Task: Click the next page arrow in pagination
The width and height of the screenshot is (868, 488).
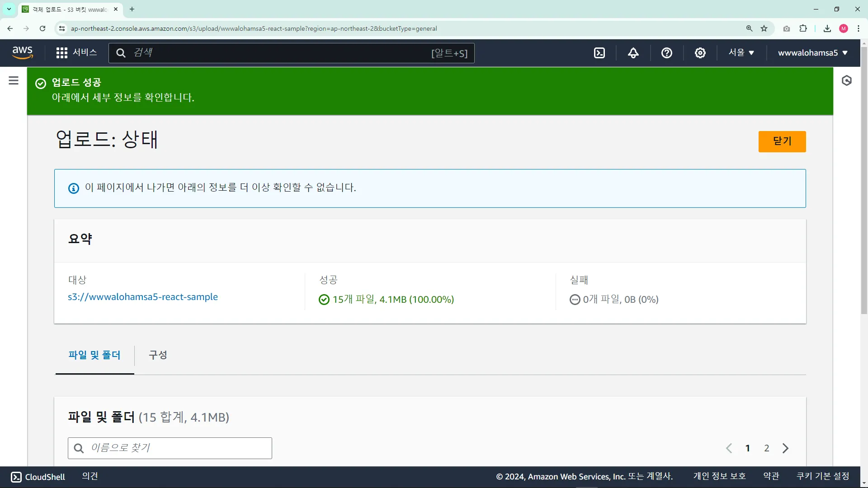Action: click(x=785, y=448)
